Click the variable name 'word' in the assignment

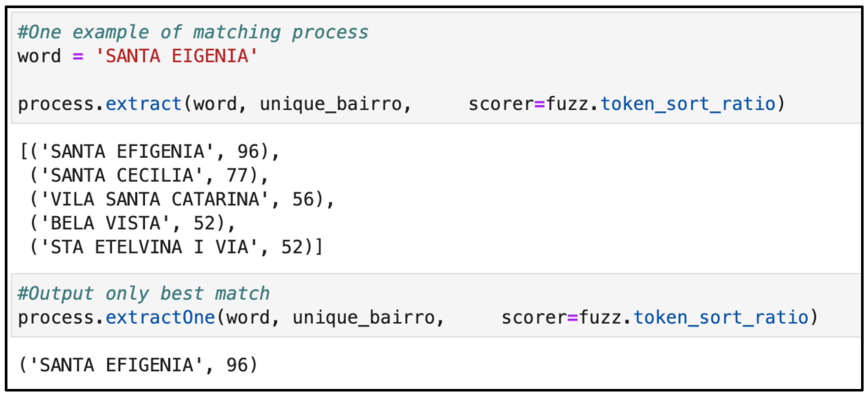39,56
